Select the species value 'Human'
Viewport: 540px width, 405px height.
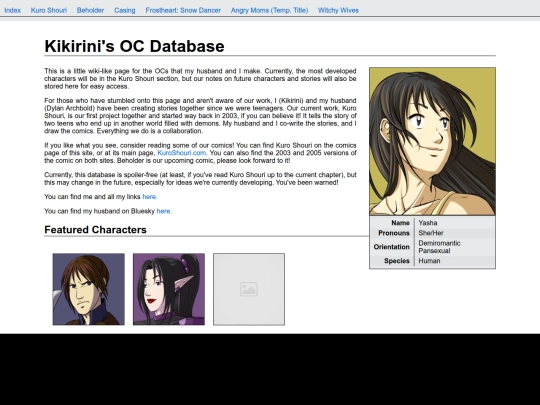coord(429,261)
